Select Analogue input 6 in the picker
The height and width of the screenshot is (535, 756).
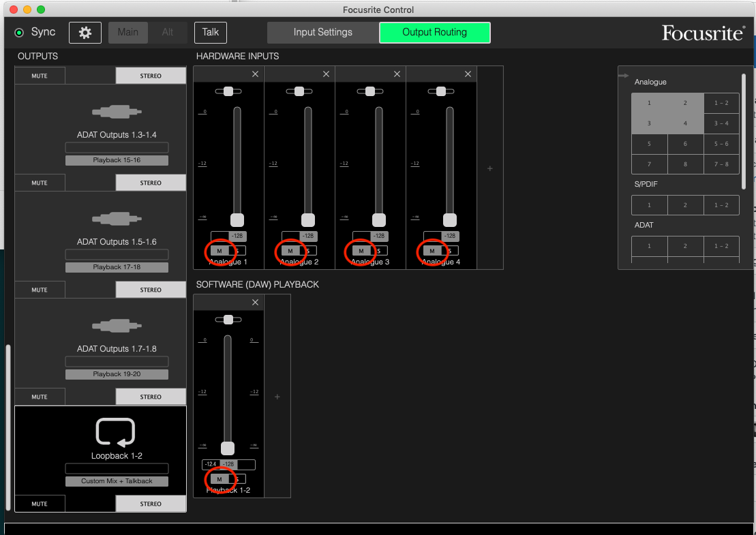(685, 144)
